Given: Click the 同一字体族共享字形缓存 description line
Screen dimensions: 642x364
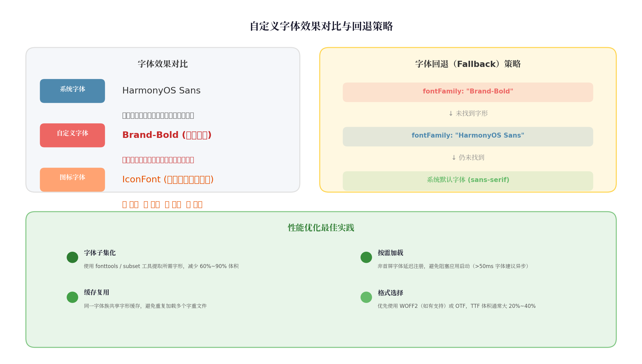Looking at the screenshot, I should [x=145, y=306].
